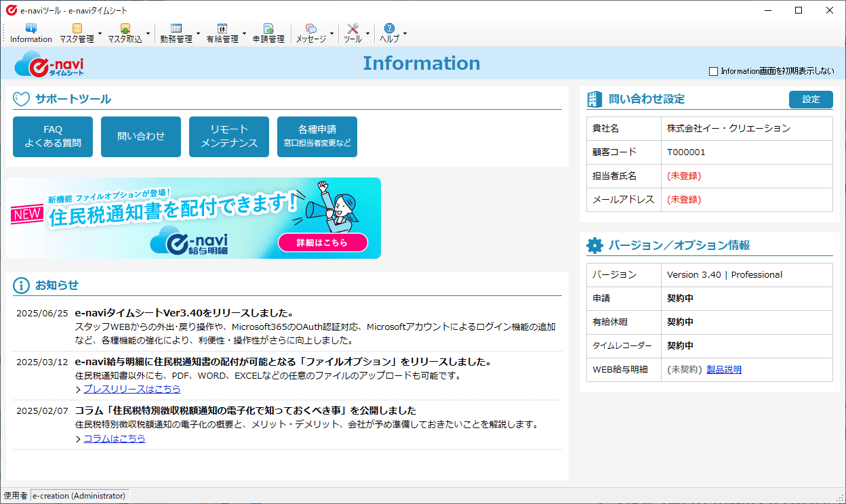Click the (未契約) status for WEB給与明細

(x=684, y=370)
